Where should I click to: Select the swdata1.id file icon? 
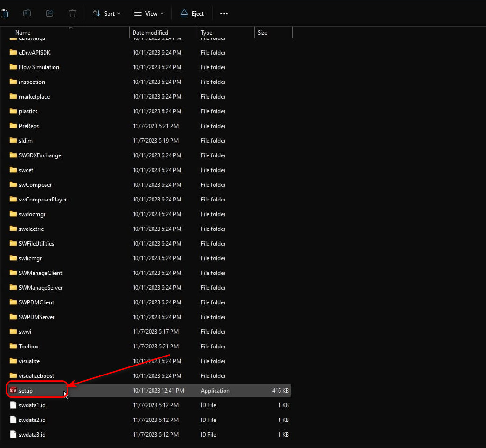(x=13, y=405)
